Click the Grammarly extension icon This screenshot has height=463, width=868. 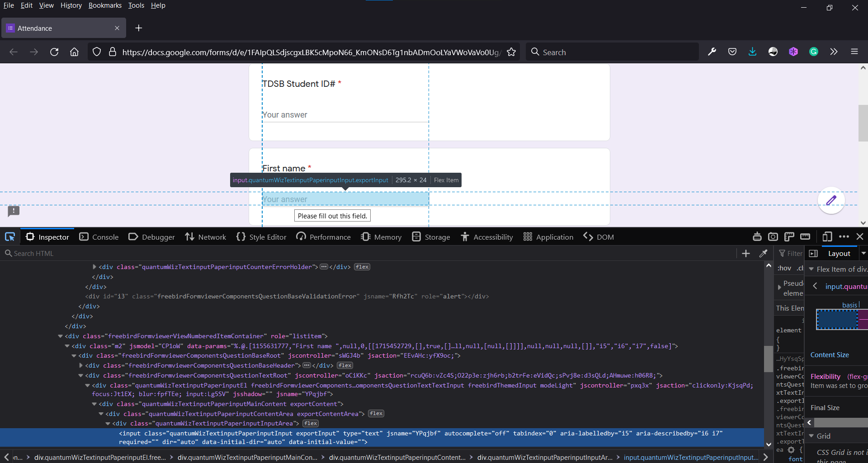[x=813, y=52]
